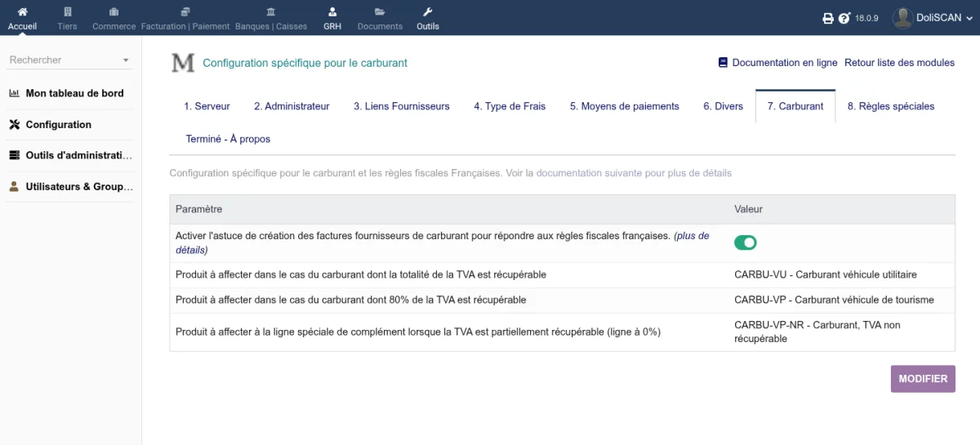Open the Rechercher search dropdown
The width and height of the screenshot is (980, 445).
pyautogui.click(x=70, y=60)
